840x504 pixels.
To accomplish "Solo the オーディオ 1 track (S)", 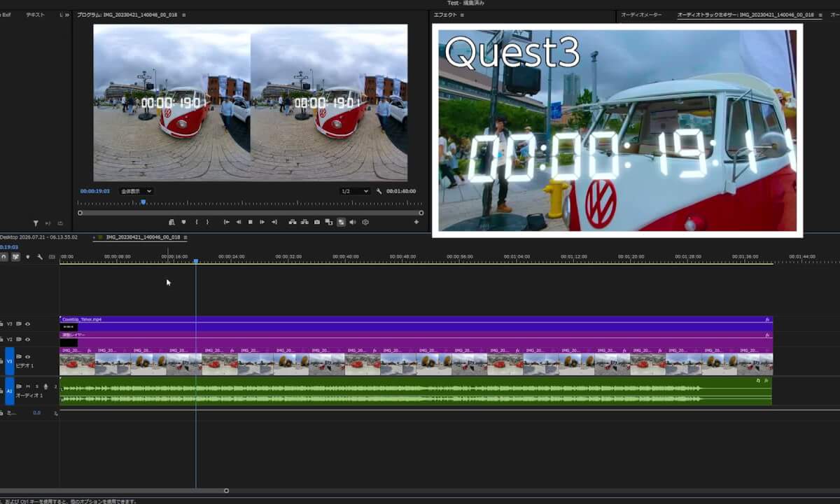I will 37,386.
